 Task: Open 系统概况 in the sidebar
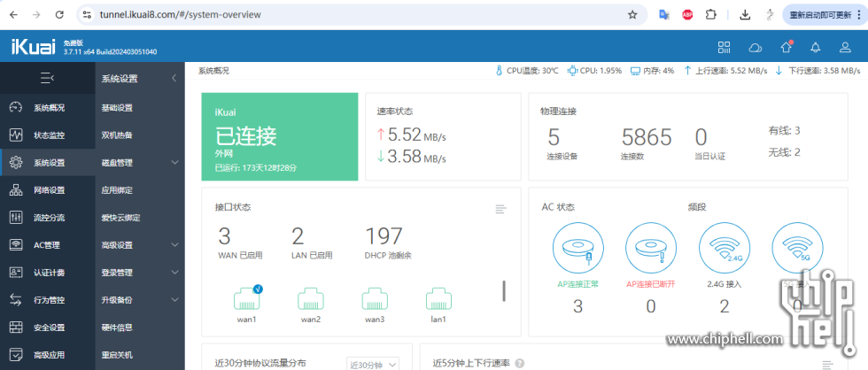point(48,108)
